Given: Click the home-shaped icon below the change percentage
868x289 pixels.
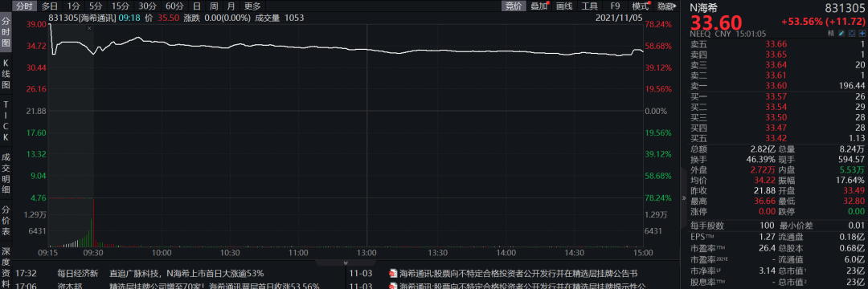Looking at the screenshot, I should tap(853, 34).
